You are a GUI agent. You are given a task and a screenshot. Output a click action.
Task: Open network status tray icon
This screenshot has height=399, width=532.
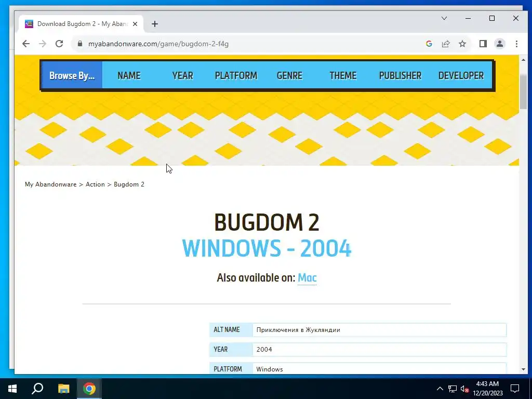pos(453,389)
